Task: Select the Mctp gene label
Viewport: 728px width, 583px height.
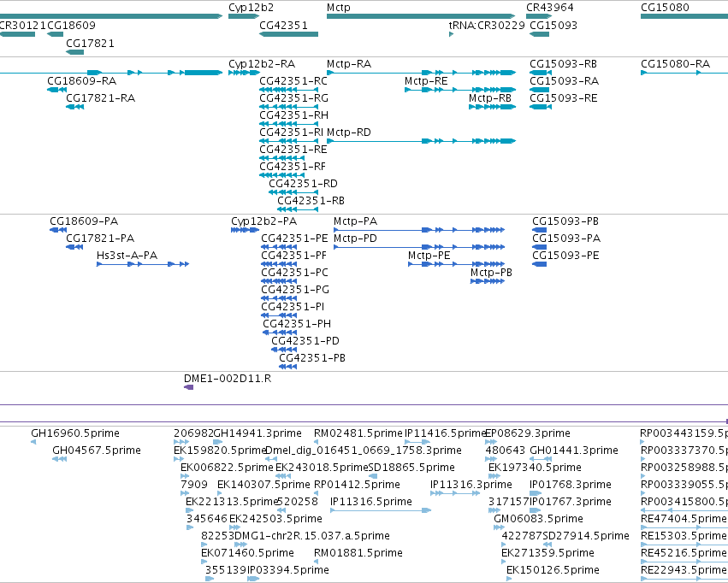Action: pyautogui.click(x=339, y=8)
